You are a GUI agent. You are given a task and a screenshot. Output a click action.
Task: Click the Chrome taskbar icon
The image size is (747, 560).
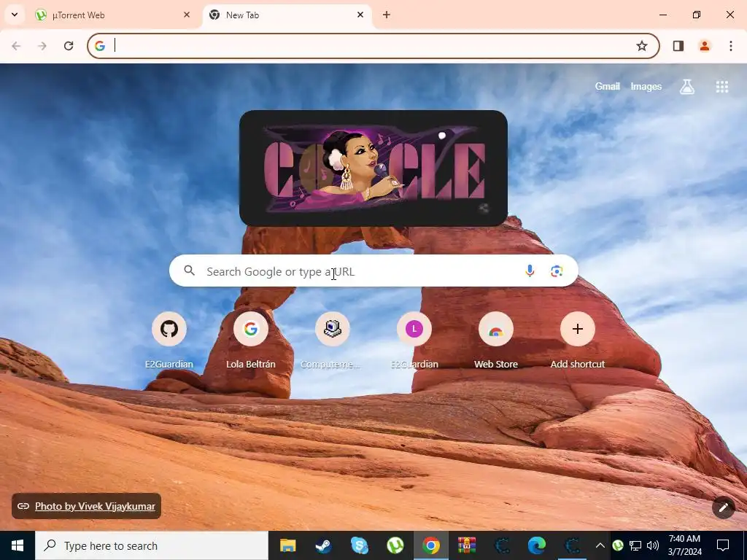tap(430, 545)
